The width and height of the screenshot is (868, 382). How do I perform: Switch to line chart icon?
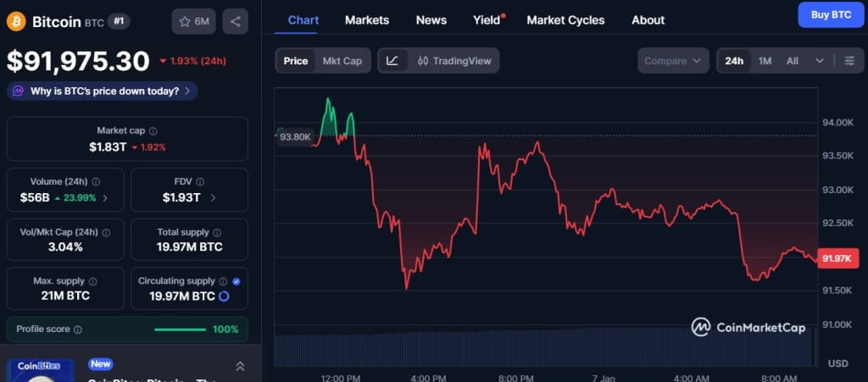tap(392, 61)
